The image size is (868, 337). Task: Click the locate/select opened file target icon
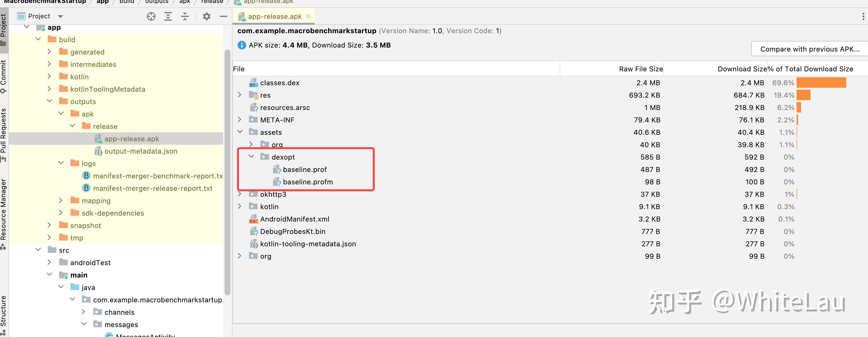point(151,16)
